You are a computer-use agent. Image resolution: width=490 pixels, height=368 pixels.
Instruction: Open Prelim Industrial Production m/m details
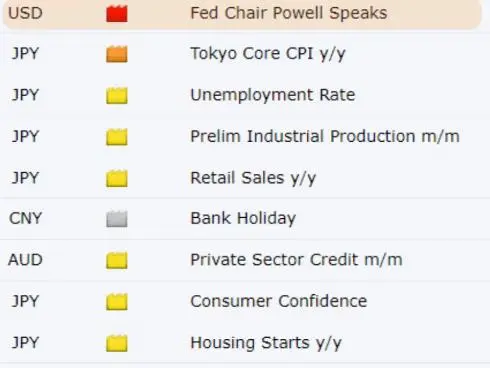[325, 136]
